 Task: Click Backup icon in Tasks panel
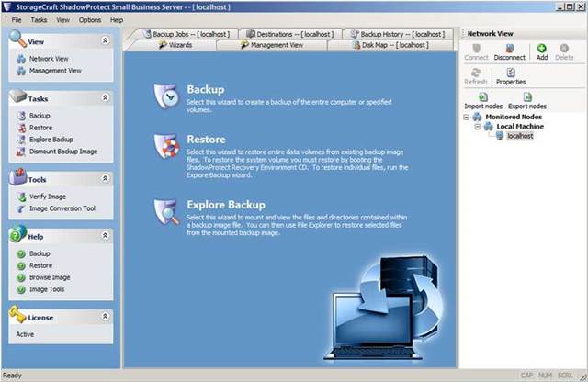pos(21,116)
